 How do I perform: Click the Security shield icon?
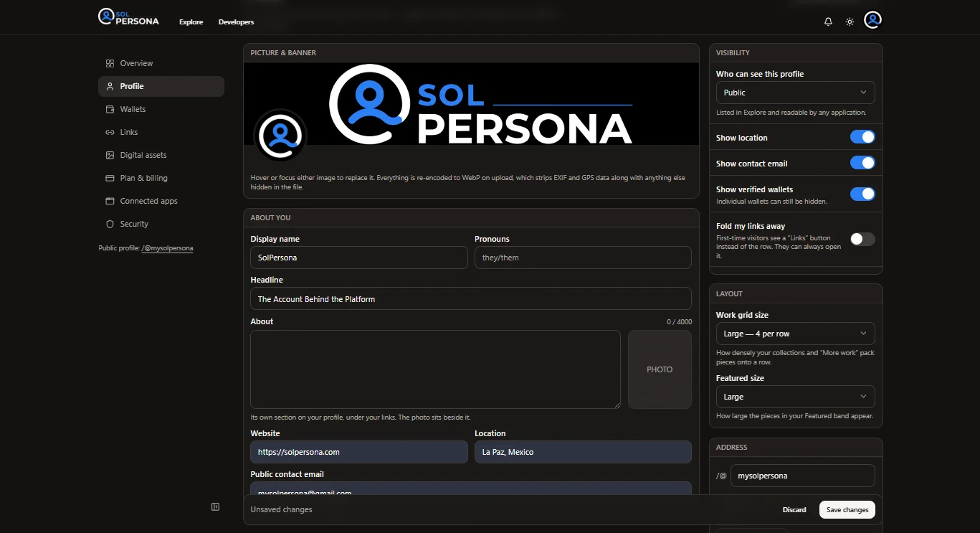click(110, 224)
